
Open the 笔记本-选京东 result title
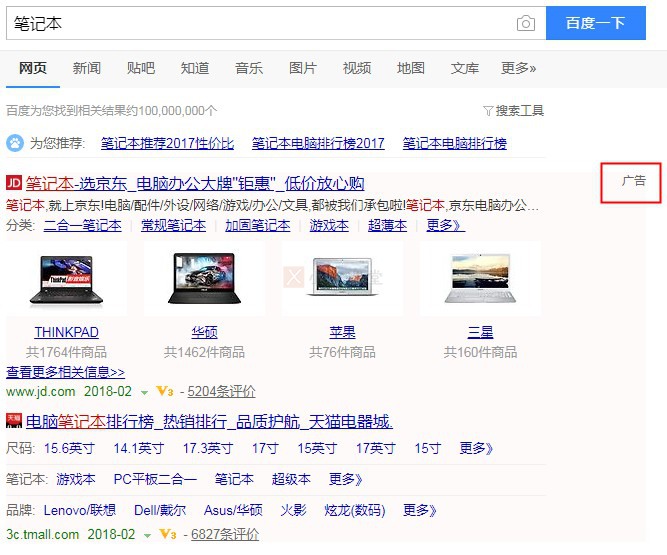[x=195, y=184]
